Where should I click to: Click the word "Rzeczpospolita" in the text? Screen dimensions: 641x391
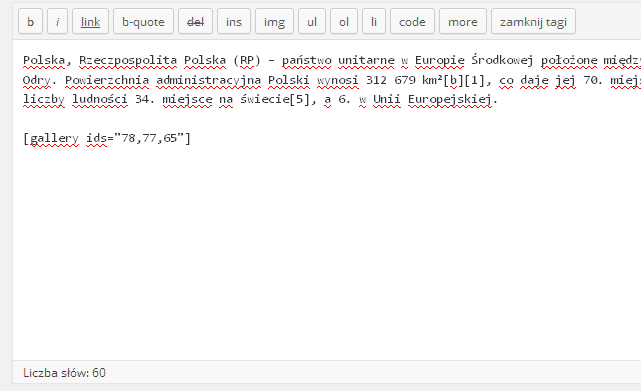[128, 60]
